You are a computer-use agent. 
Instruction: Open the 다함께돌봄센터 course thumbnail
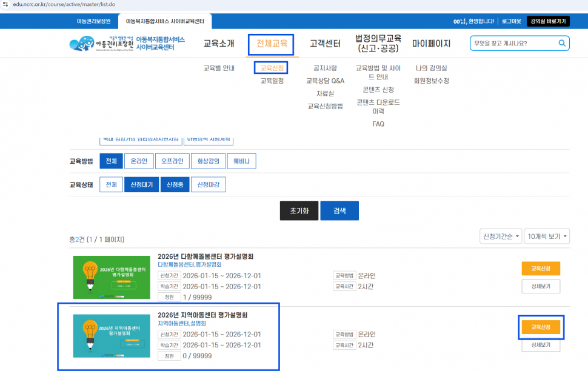tap(112, 277)
